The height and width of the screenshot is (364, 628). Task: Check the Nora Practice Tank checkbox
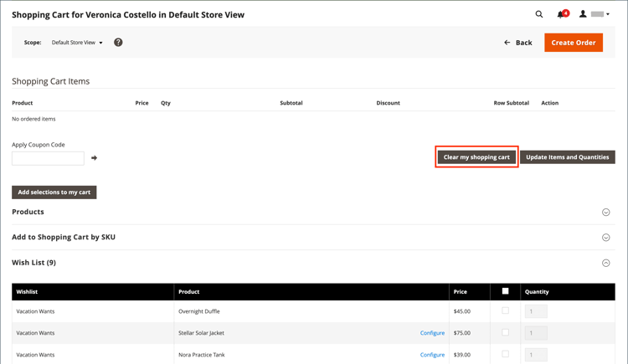[506, 354]
